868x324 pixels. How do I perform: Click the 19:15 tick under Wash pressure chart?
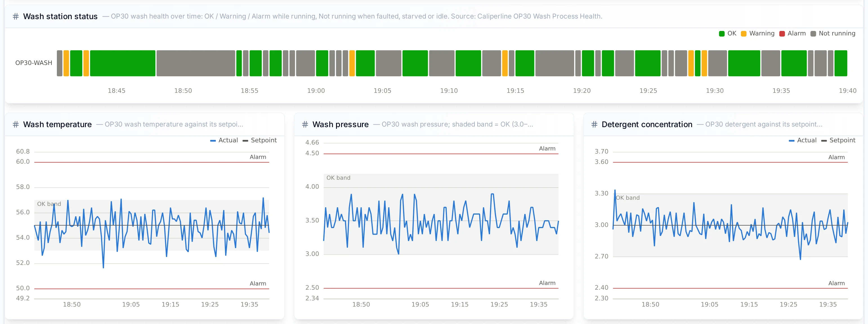click(x=460, y=305)
